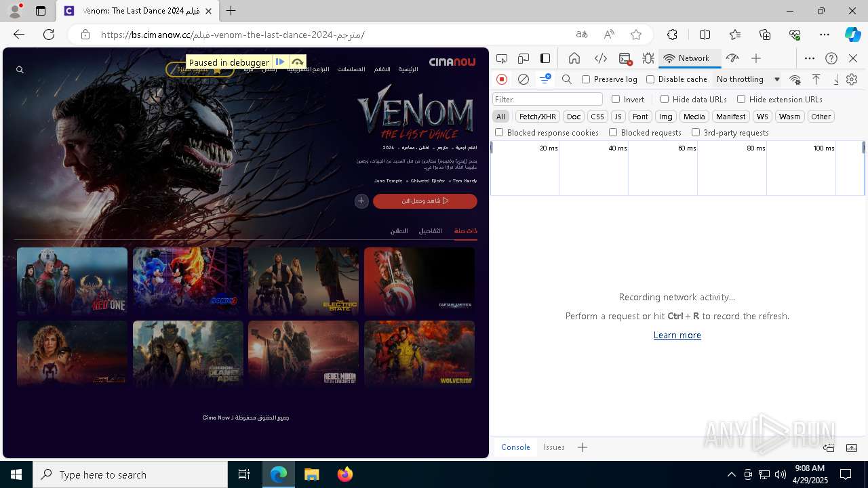
Task: Export HAR file
Action: point(835,79)
